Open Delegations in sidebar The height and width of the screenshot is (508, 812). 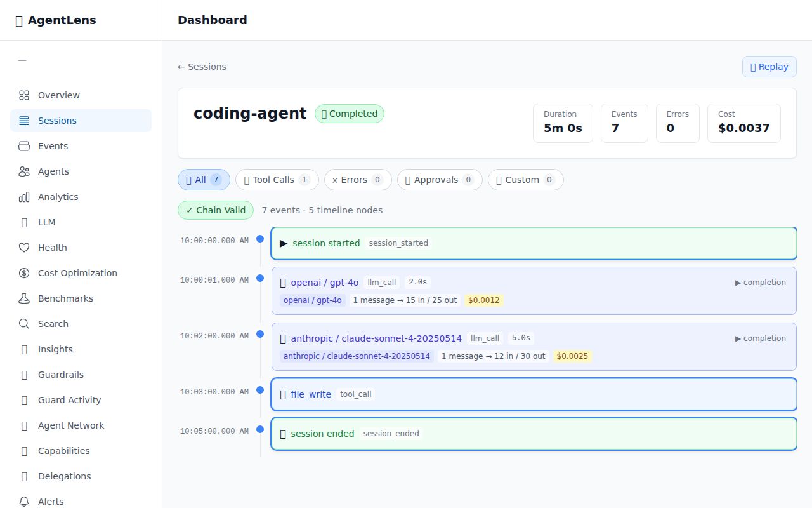point(81,476)
